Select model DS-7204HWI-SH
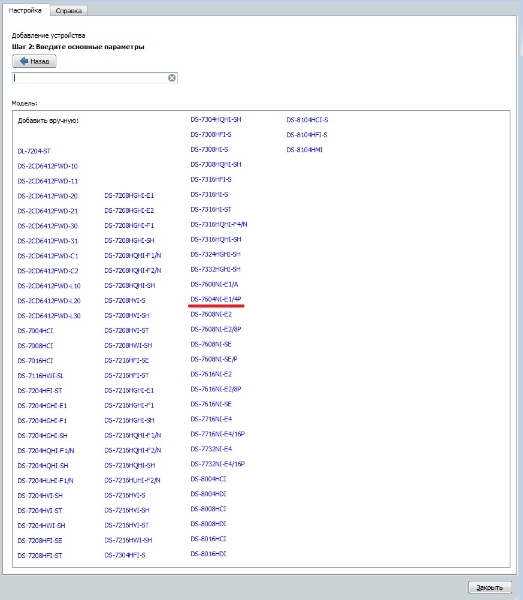This screenshot has height=600, width=523. coord(41,525)
